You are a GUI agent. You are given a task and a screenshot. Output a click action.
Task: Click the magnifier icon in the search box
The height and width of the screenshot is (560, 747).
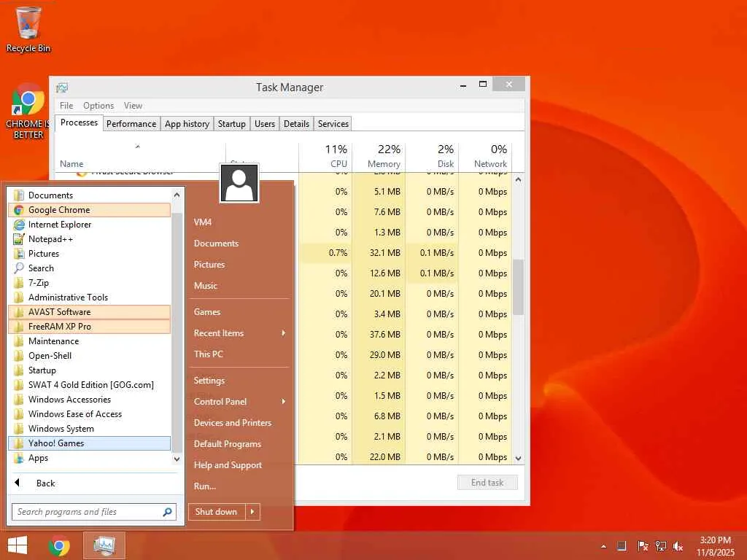click(x=167, y=512)
